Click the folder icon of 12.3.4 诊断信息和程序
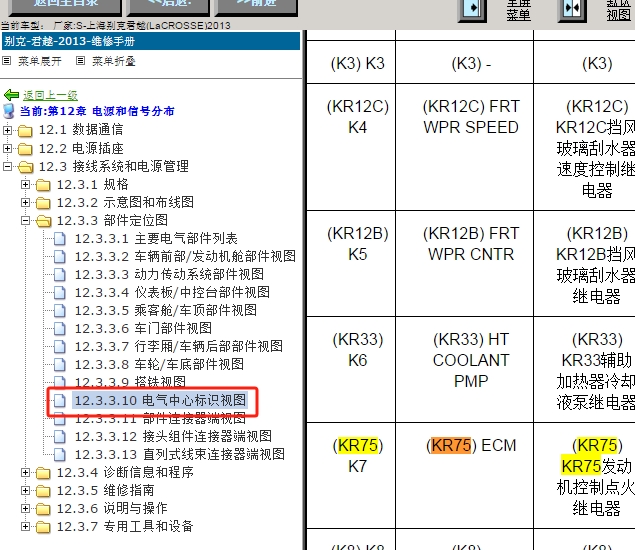The image size is (635, 550). (43, 473)
